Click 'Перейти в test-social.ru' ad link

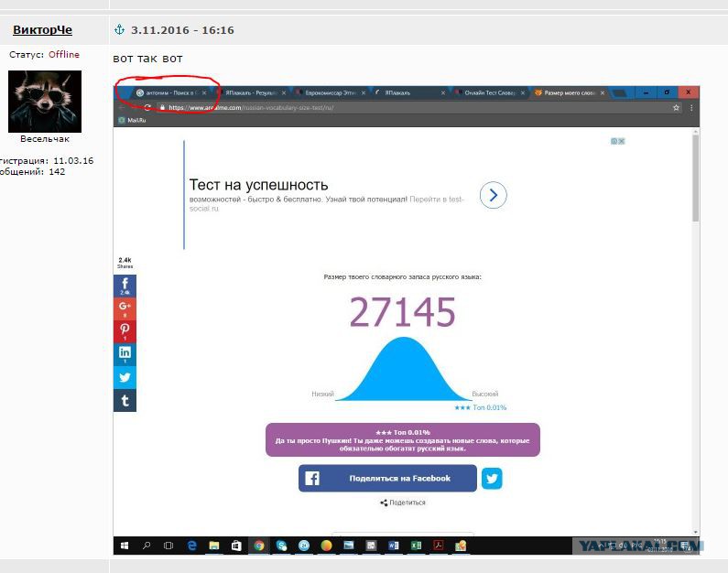pyautogui.click(x=326, y=204)
